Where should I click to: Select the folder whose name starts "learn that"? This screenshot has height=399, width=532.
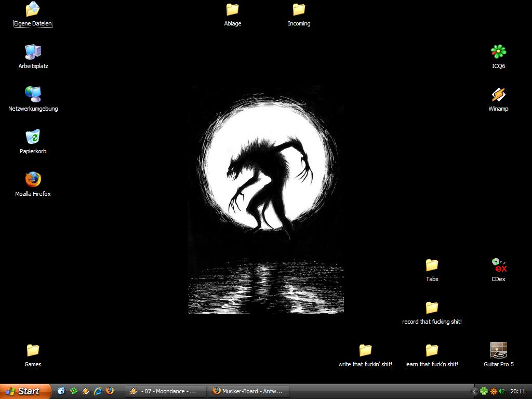(432, 355)
